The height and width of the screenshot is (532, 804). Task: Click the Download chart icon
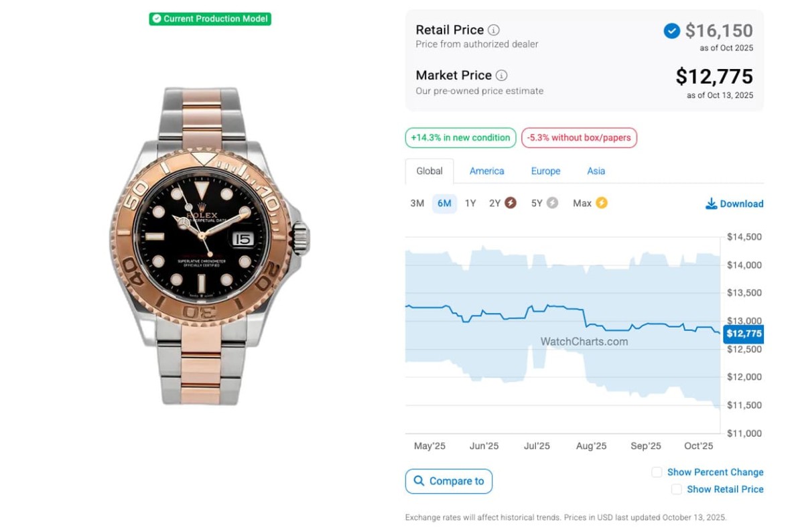click(712, 204)
